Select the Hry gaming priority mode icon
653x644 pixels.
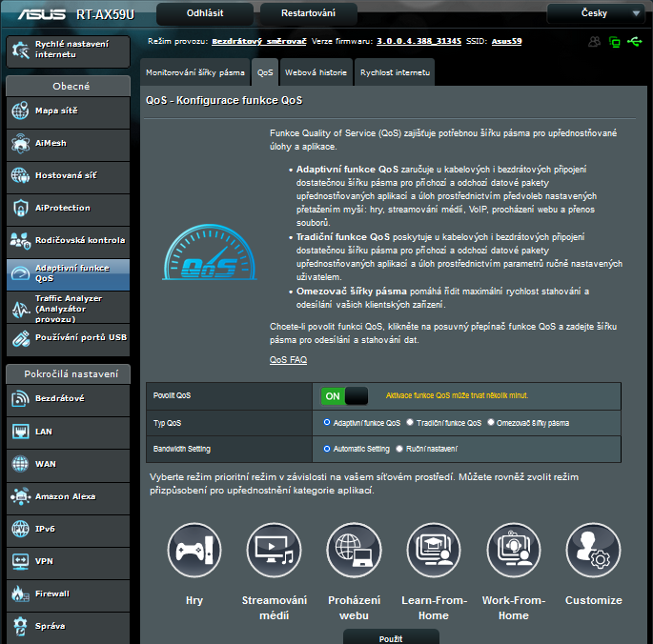click(x=194, y=551)
